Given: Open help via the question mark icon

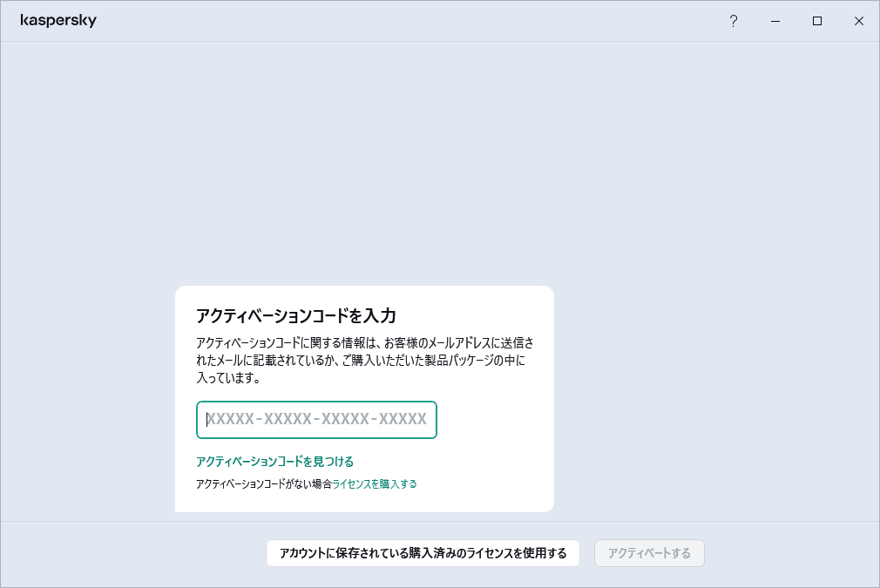Looking at the screenshot, I should (734, 21).
